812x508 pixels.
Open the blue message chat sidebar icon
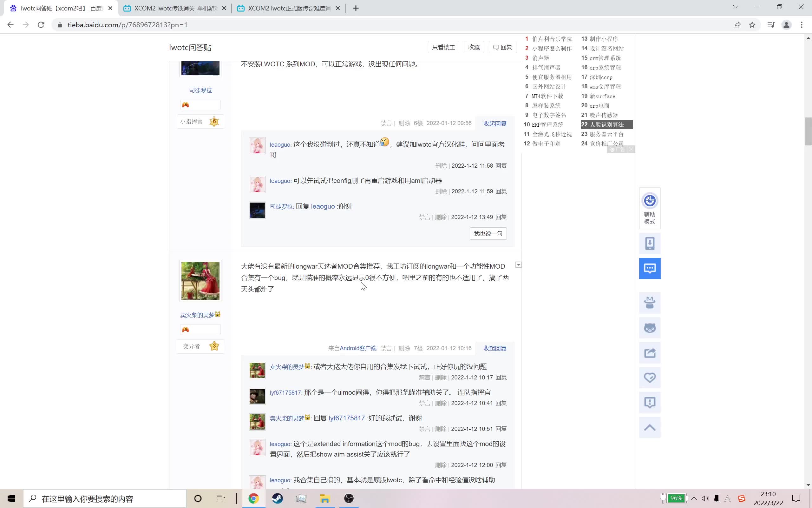(650, 269)
